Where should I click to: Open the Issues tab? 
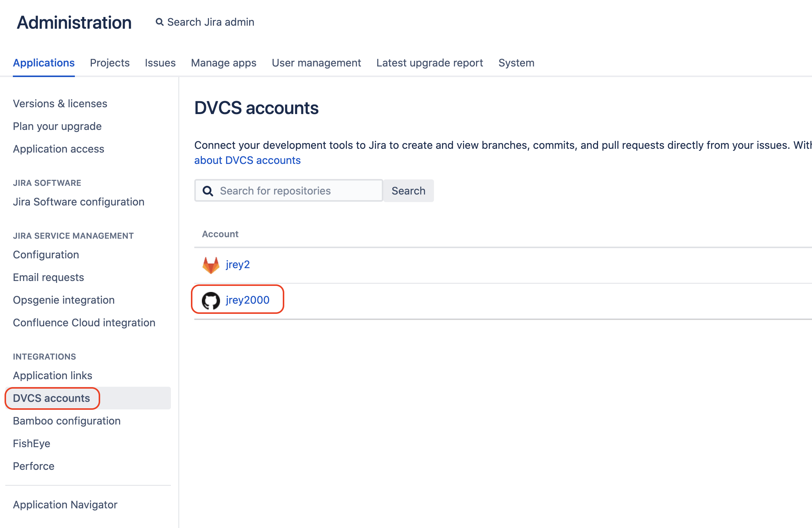(x=160, y=63)
